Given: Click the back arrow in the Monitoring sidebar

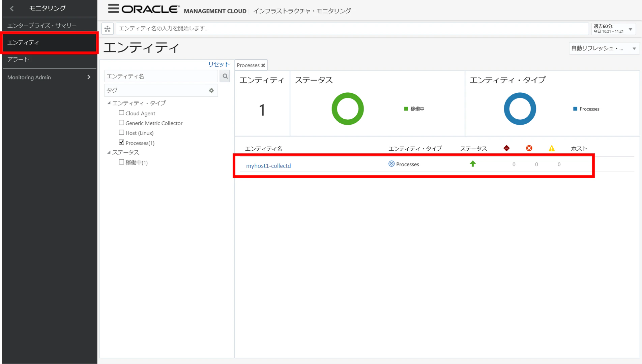Looking at the screenshot, I should [12, 8].
